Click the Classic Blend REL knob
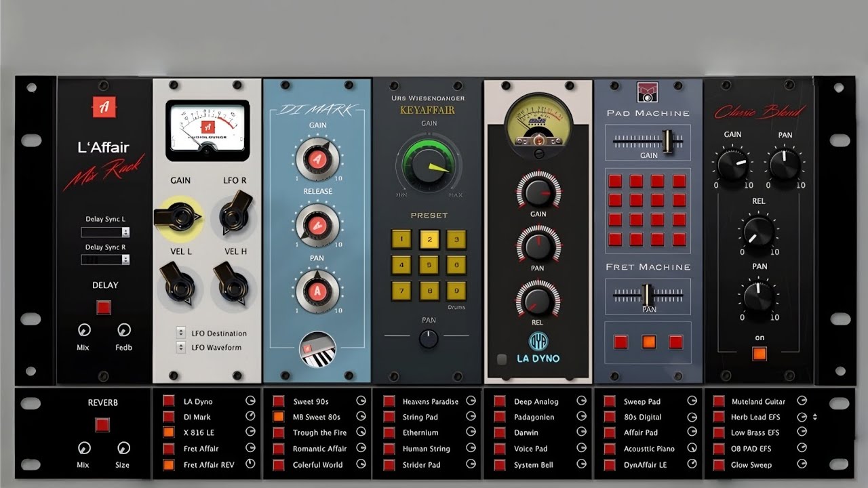The image size is (868, 488). (x=759, y=232)
